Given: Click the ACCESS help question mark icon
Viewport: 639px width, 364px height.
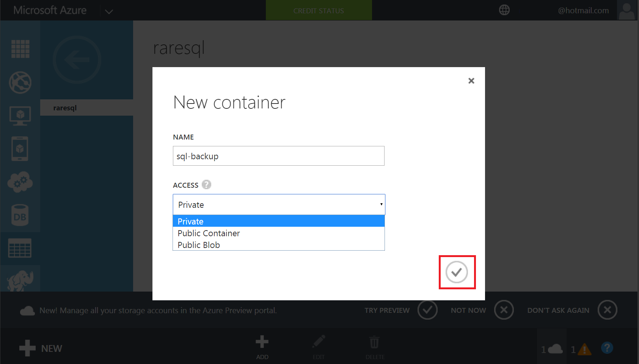Looking at the screenshot, I should pyautogui.click(x=206, y=185).
